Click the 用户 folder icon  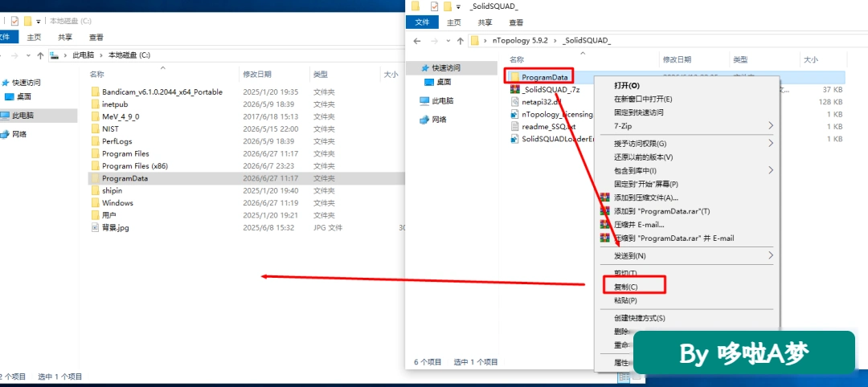point(95,215)
